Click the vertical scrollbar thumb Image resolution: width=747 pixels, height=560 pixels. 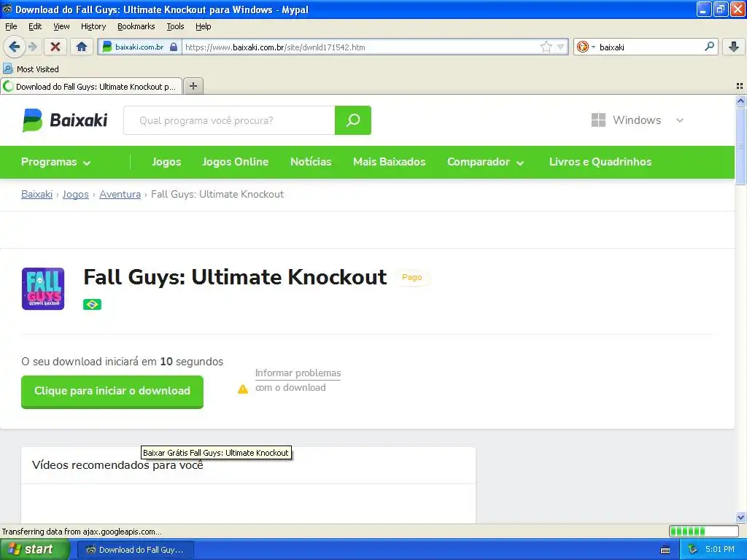tap(740, 146)
